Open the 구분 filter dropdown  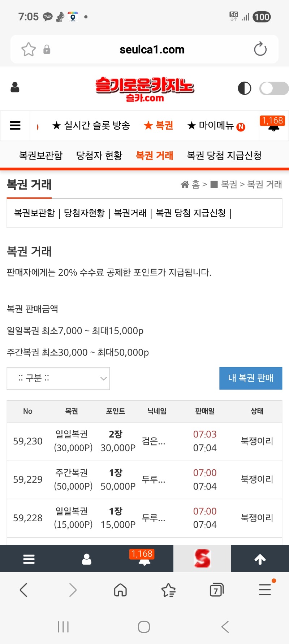coord(59,378)
